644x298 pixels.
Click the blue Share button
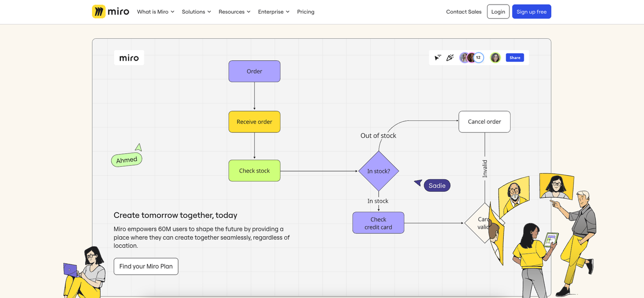(x=515, y=58)
